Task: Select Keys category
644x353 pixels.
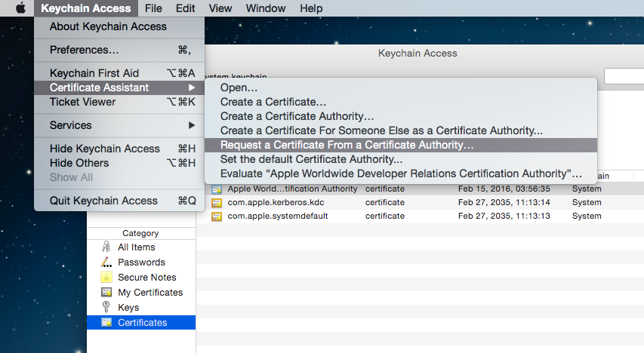Action: tap(141, 308)
